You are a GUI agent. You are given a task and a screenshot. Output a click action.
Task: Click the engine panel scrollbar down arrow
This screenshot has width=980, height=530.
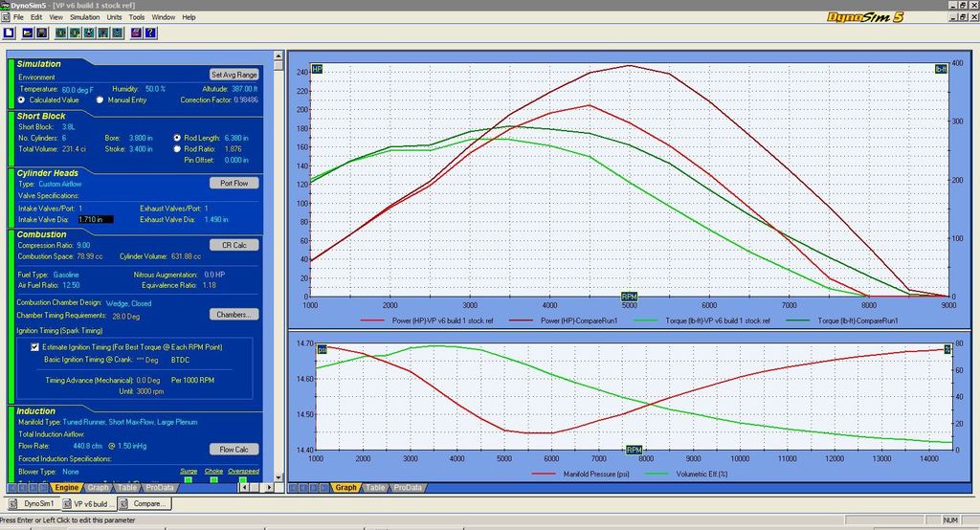[x=278, y=477]
